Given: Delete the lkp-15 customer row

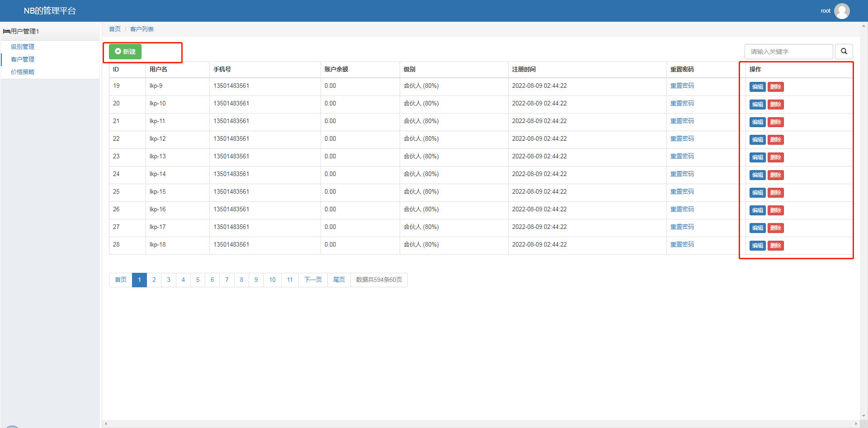Looking at the screenshot, I should click(776, 193).
